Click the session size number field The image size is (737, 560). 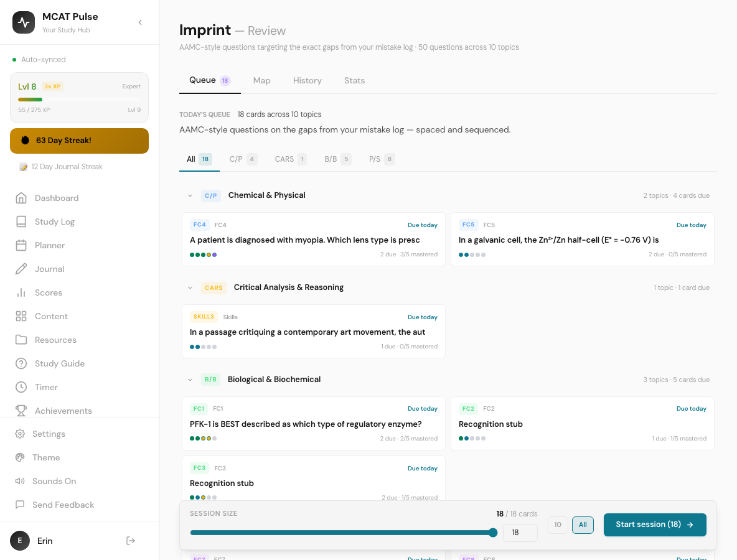coord(520,533)
